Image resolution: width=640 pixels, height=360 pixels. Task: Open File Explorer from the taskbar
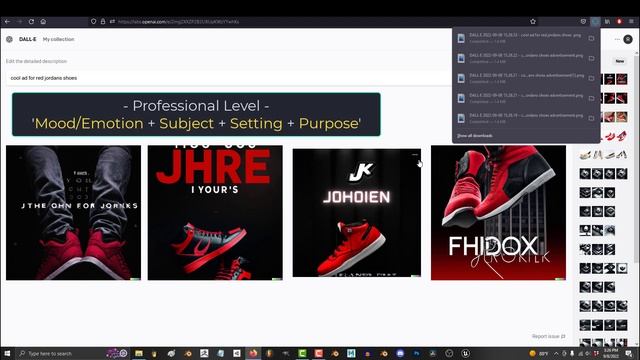[139, 353]
